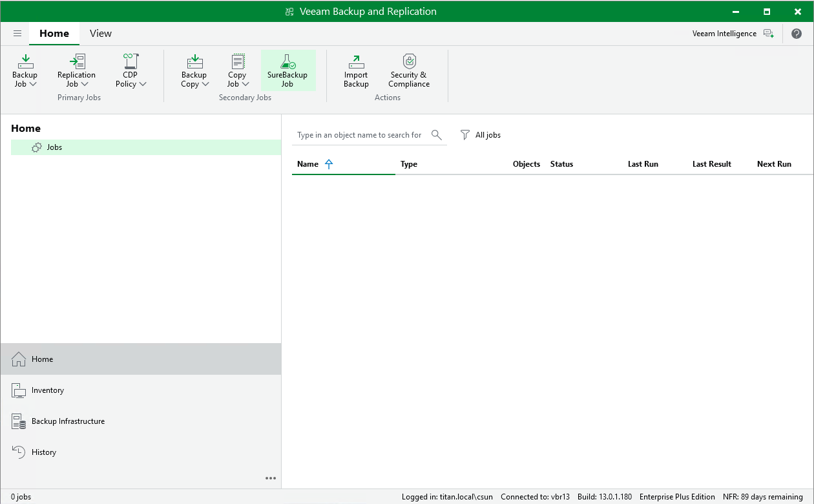
Task: Click the search magnifier icon
Action: tap(437, 135)
